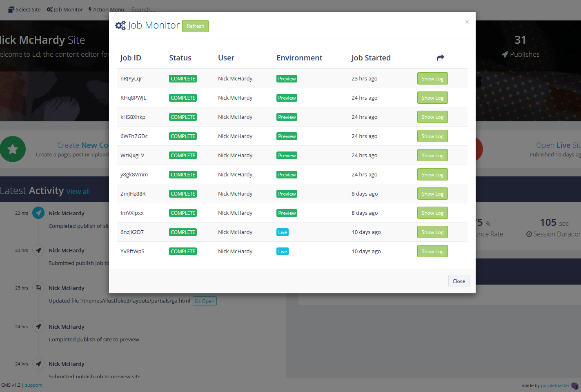Click the purpletoaster logo icon in footer
Screen dimensions: 581x392
click(575, 386)
